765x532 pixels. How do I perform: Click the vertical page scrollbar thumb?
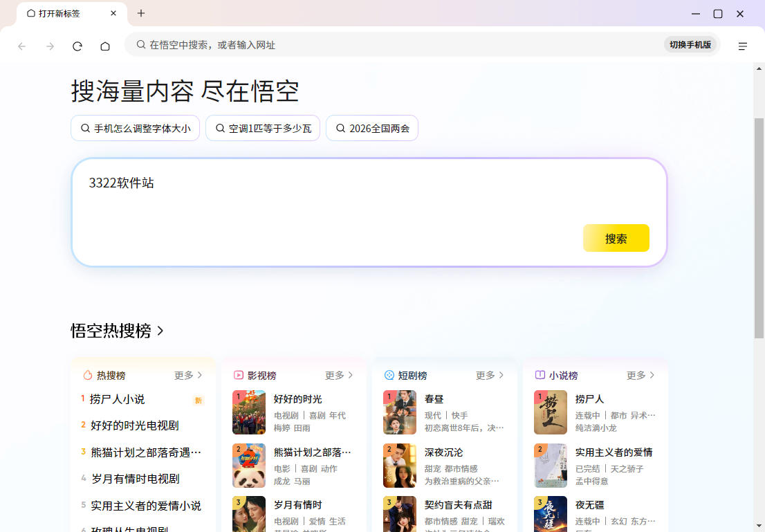point(759,228)
